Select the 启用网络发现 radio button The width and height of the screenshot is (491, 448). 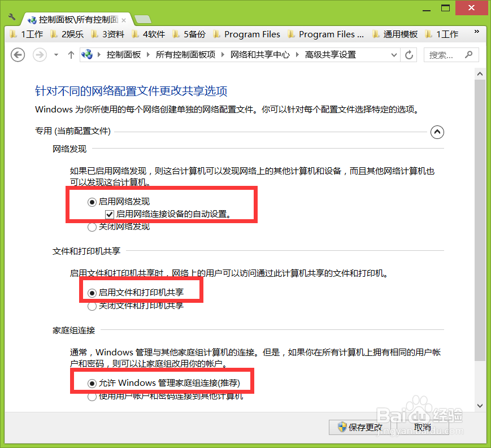click(91, 201)
